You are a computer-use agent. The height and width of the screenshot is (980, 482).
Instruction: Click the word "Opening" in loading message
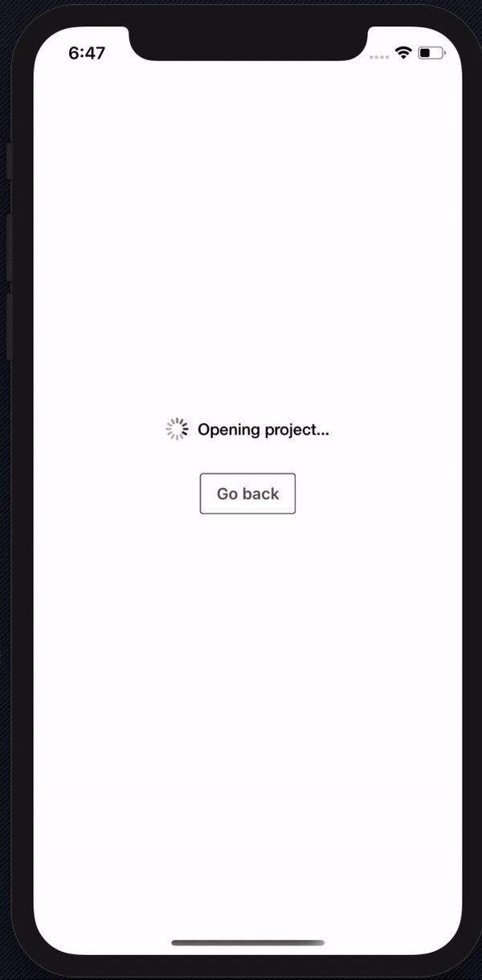pyautogui.click(x=229, y=430)
